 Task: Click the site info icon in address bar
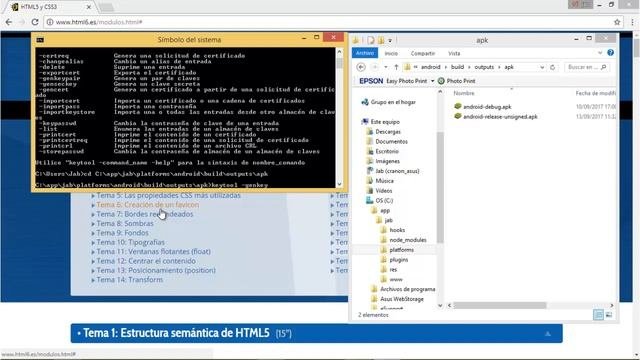point(50,22)
